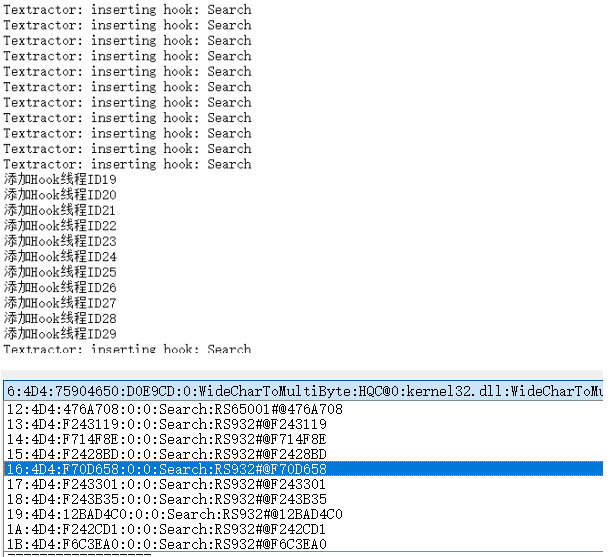The height and width of the screenshot is (557, 611).
Task: Click log line 添加Hook线程ID27
Action: point(60,303)
